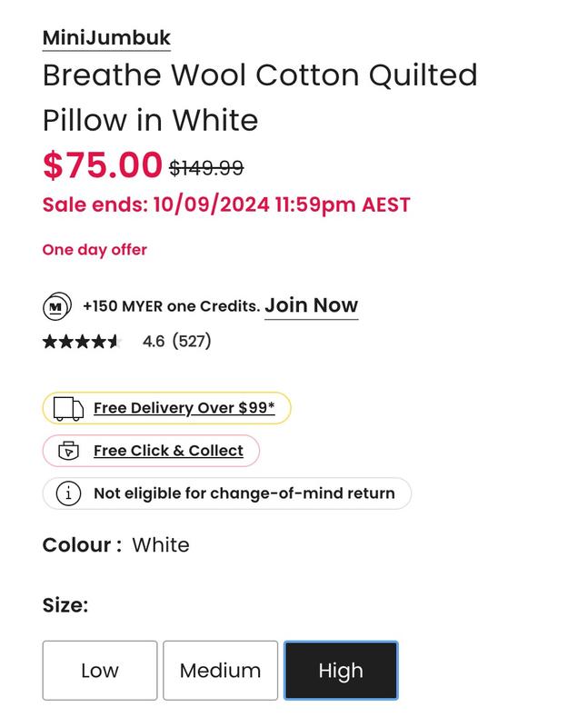This screenshot has height=727, width=588.
Task: Click the delivery truck icon
Action: [x=68, y=409]
